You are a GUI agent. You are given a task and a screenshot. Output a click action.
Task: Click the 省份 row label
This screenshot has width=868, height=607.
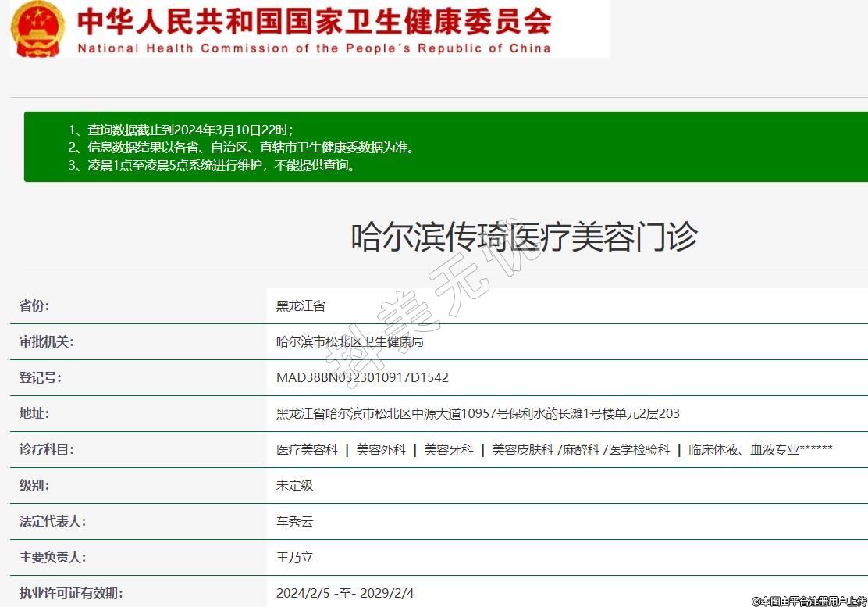coord(34,306)
